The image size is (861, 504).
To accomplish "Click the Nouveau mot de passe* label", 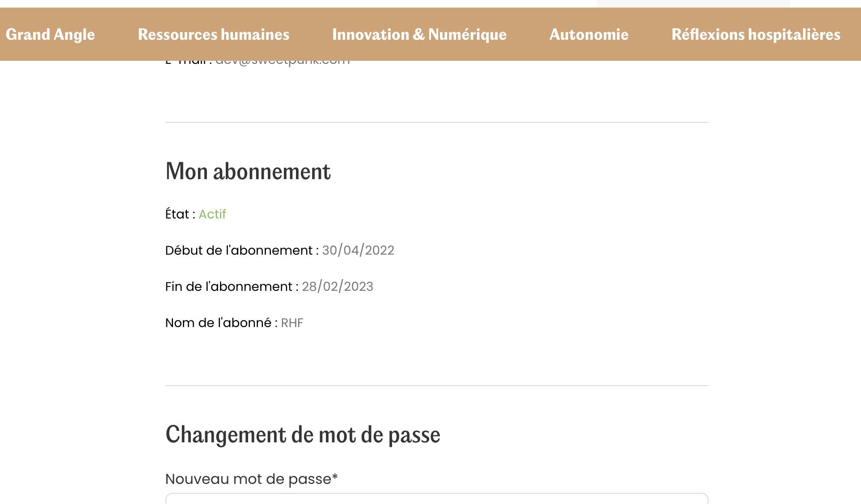I will (251, 479).
